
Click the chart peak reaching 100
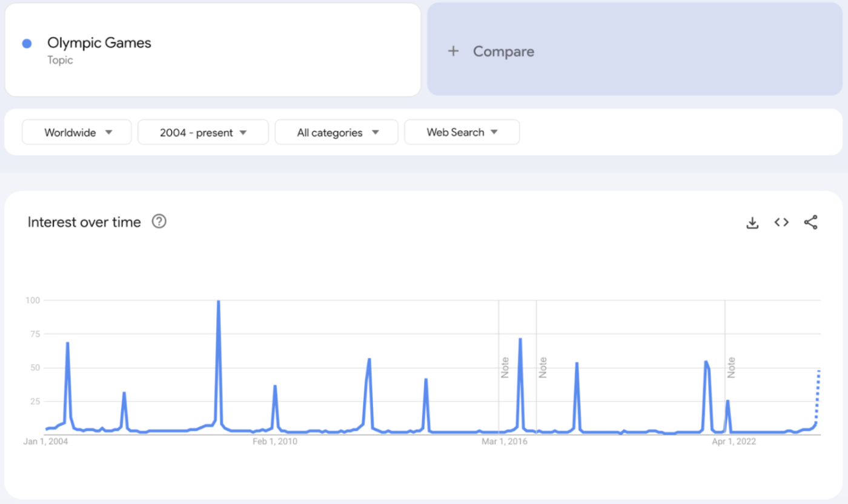(218, 301)
